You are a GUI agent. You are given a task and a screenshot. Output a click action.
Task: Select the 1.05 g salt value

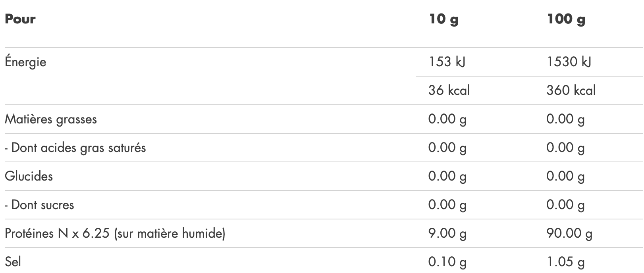pyautogui.click(x=565, y=262)
